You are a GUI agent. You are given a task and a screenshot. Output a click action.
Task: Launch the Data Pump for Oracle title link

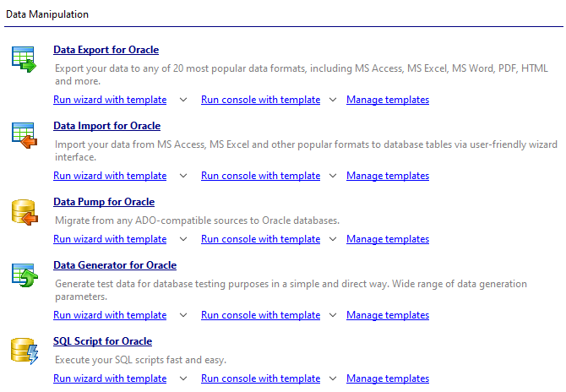pyautogui.click(x=104, y=202)
